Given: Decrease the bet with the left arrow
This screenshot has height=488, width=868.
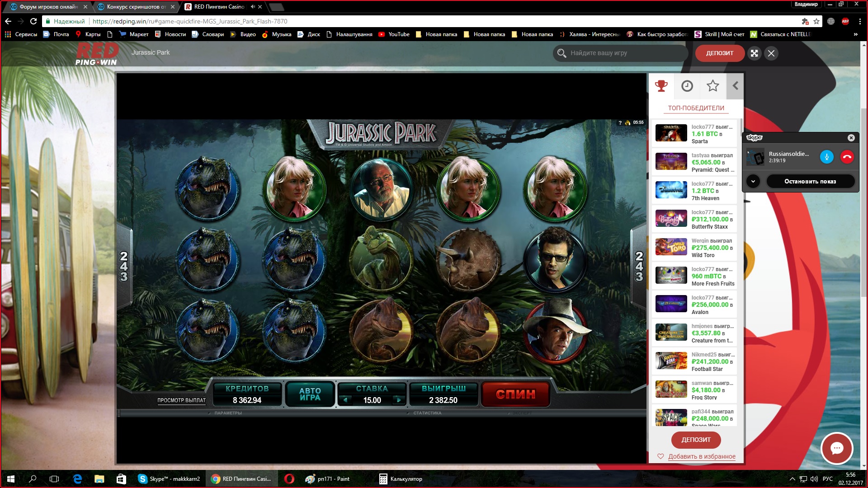Looking at the screenshot, I should pyautogui.click(x=345, y=400).
